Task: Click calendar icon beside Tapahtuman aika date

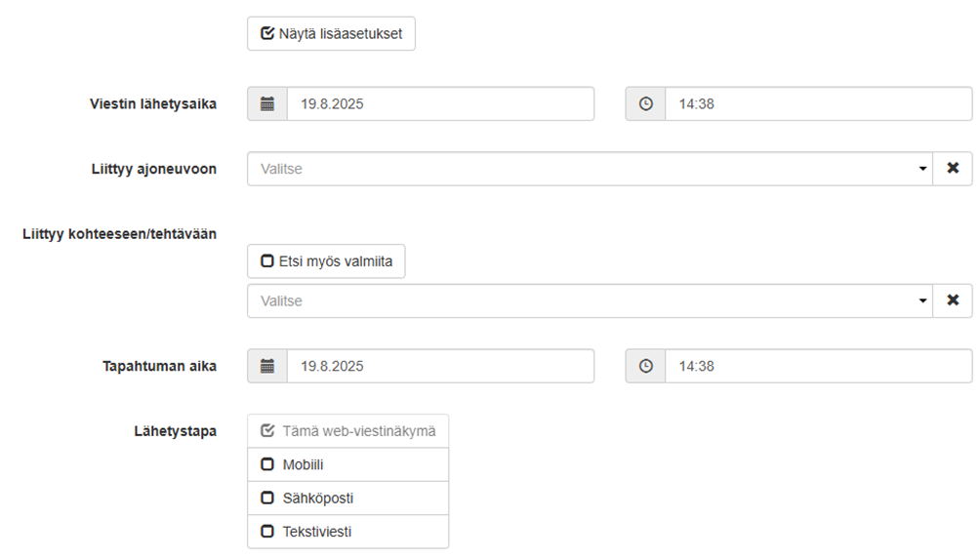Action: 267,366
